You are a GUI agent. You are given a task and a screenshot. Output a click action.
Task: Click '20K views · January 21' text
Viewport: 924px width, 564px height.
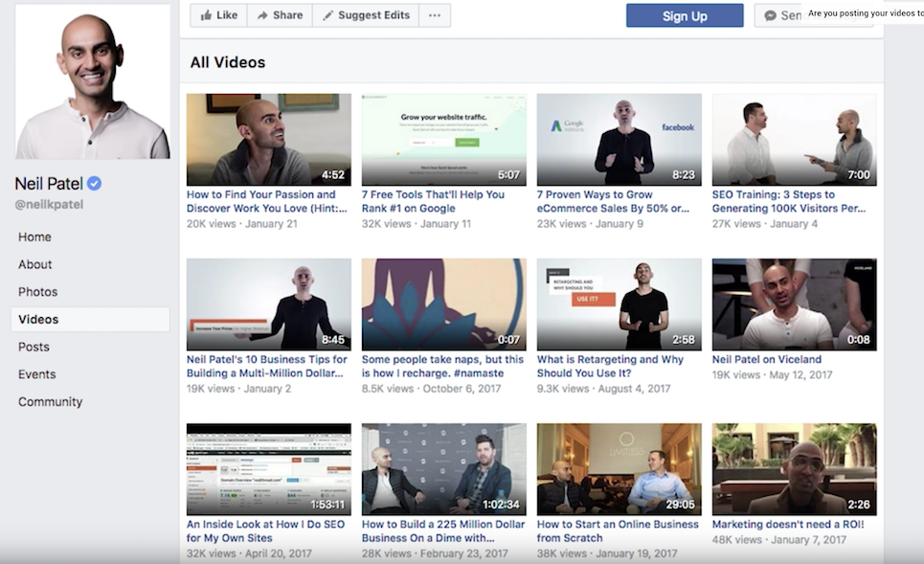(x=242, y=224)
